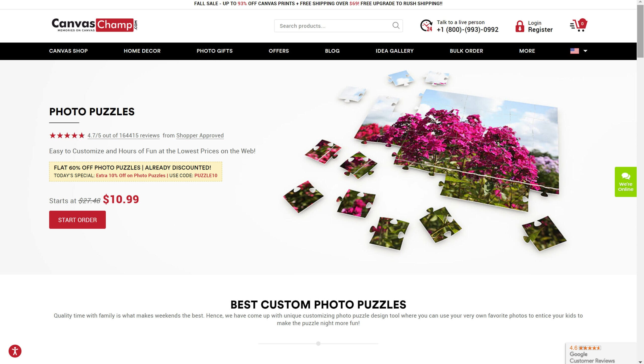
Task: Open the 164415 reviews link
Action: pyautogui.click(x=124, y=135)
